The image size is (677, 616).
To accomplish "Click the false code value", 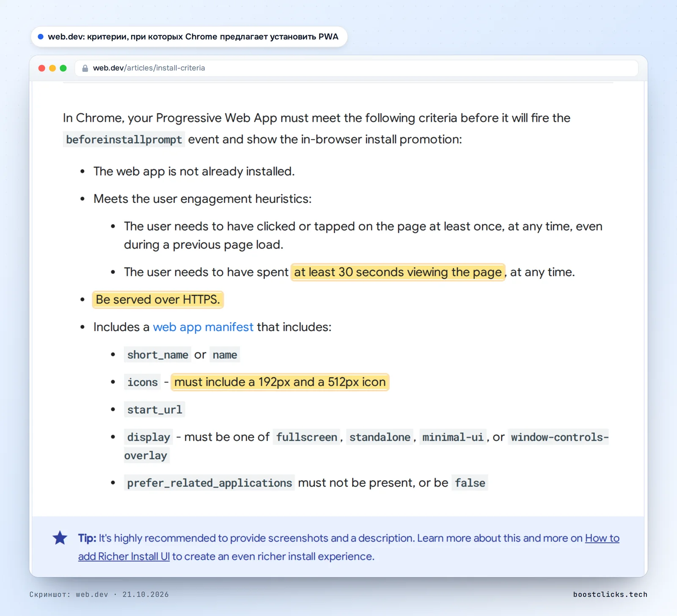I will click(470, 483).
